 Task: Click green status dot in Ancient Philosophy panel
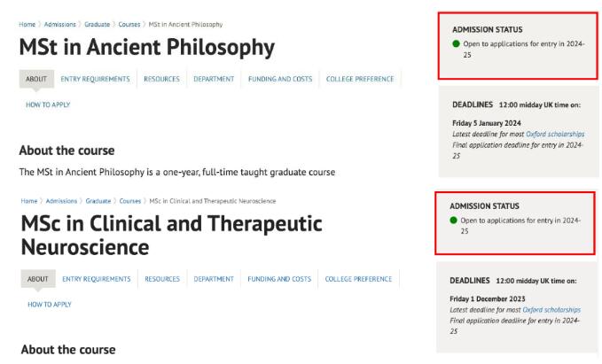click(456, 43)
